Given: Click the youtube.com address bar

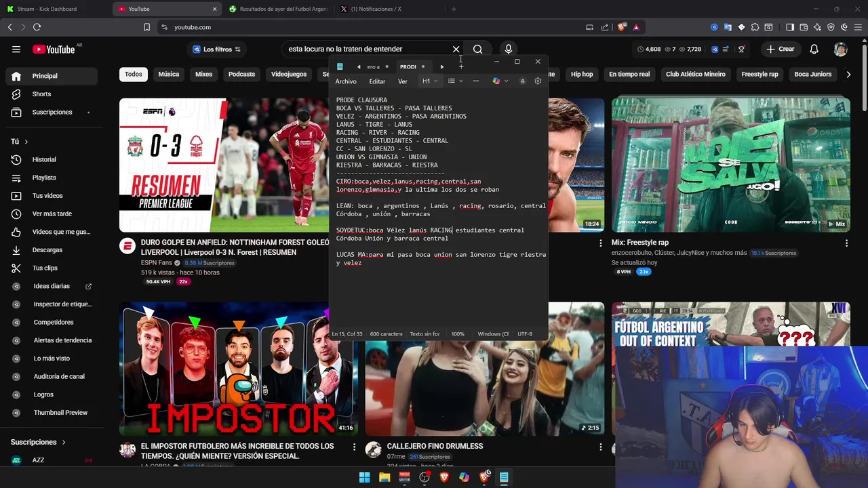Looking at the screenshot, I should tap(373, 27).
